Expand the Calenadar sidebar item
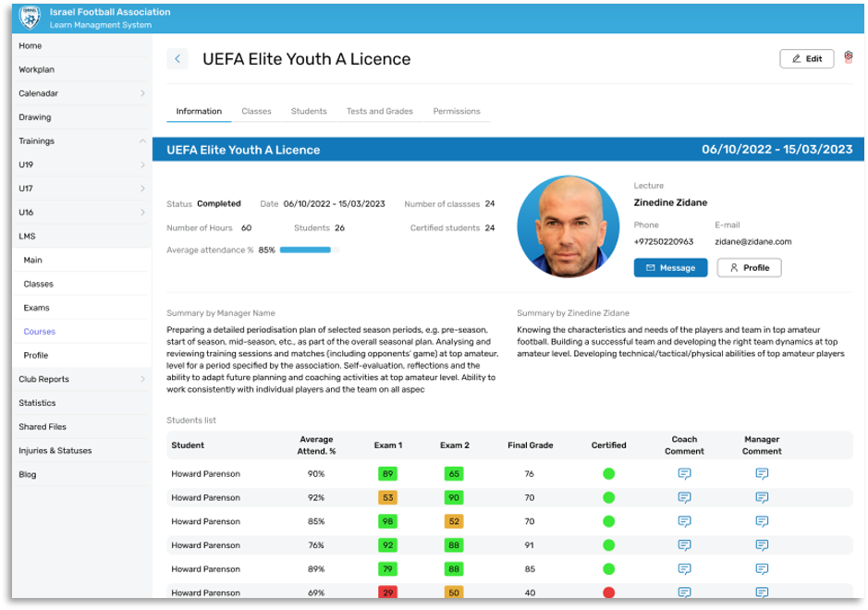868x610 pixels. (142, 93)
